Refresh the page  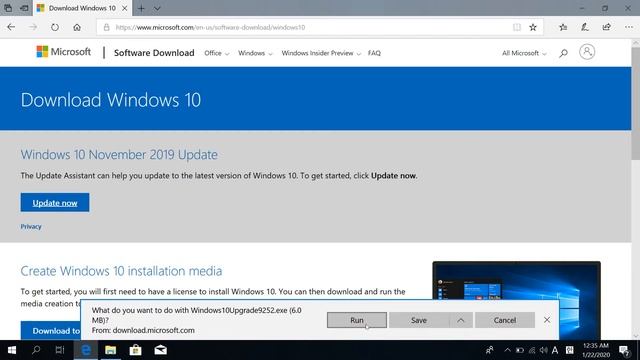tap(55, 27)
